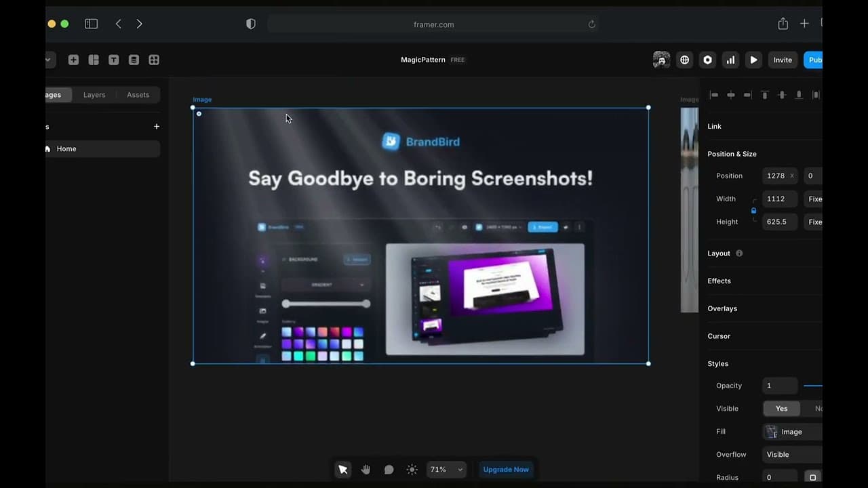Focus the framer.com address bar
The height and width of the screenshot is (488, 868).
pos(433,24)
